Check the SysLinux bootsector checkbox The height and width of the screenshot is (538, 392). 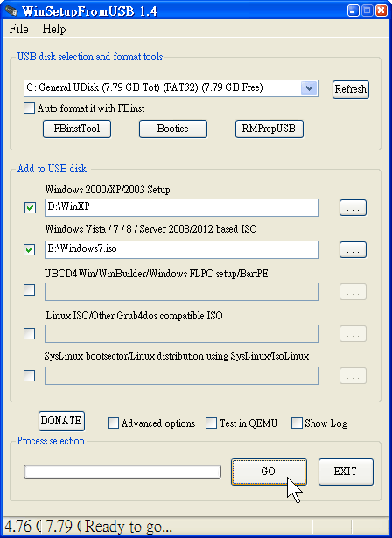[x=29, y=375]
